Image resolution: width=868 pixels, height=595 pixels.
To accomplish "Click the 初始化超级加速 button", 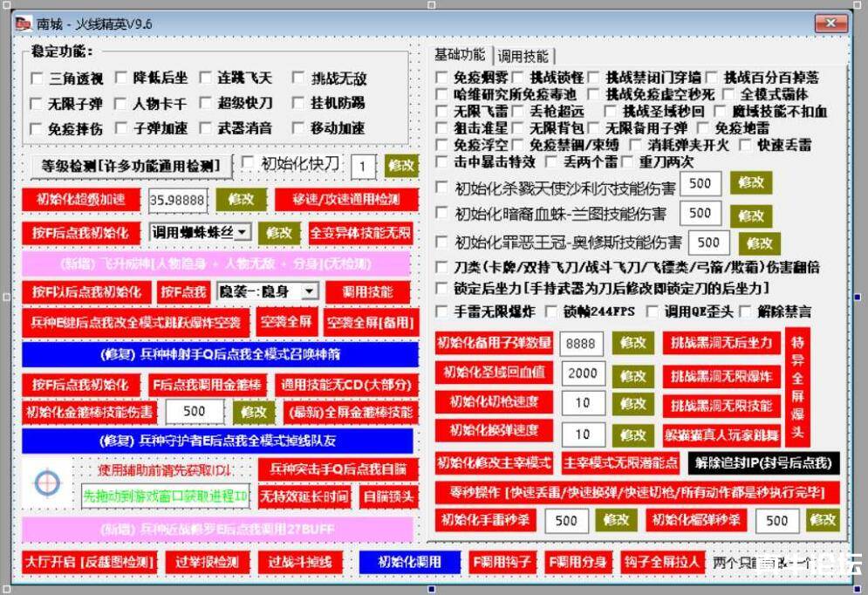I will [80, 199].
